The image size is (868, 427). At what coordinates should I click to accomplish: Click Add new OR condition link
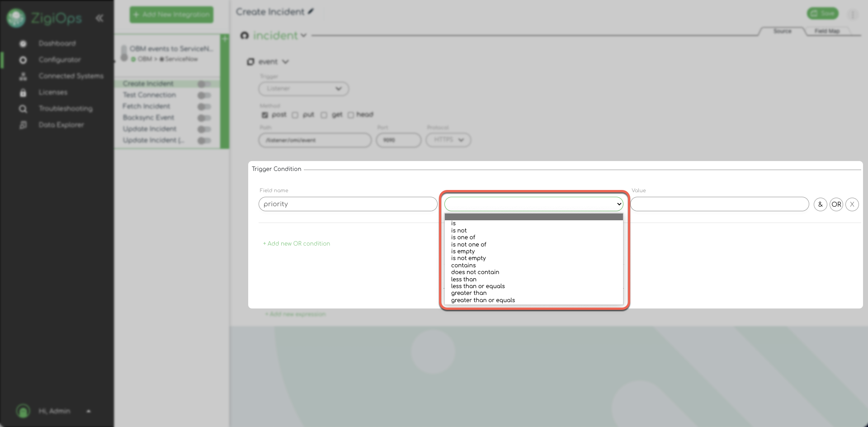coord(297,244)
